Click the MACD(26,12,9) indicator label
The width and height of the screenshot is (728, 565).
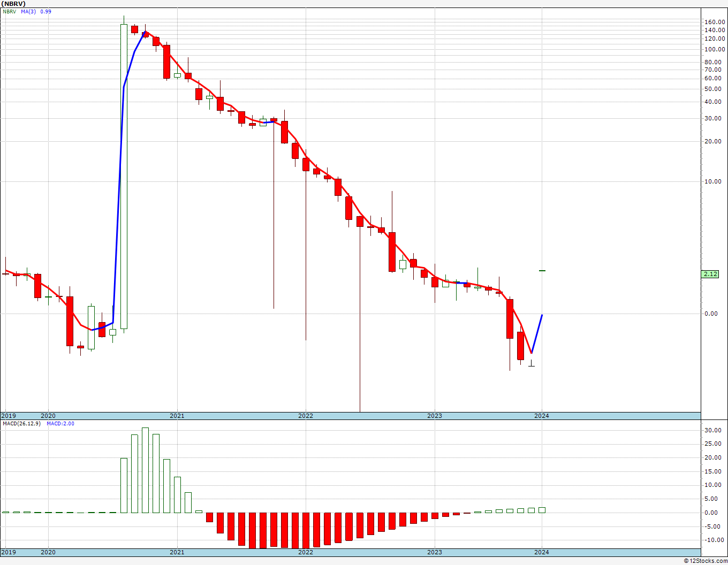[x=22, y=424]
